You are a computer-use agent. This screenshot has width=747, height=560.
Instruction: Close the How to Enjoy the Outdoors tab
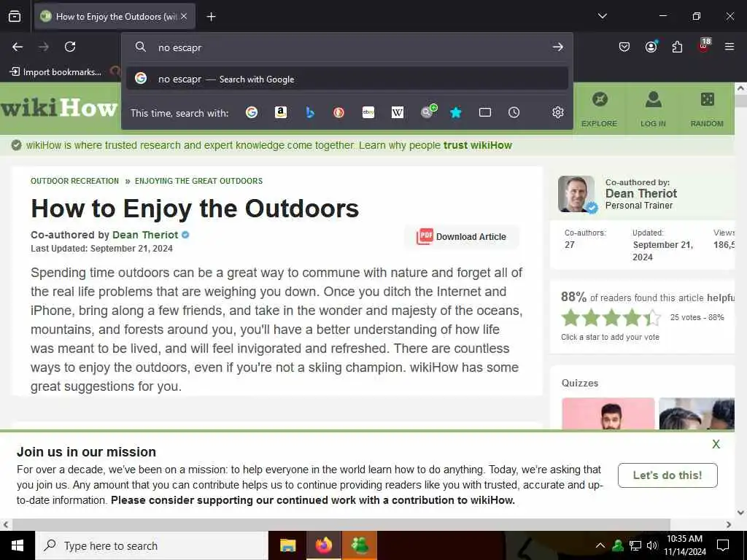(184, 16)
